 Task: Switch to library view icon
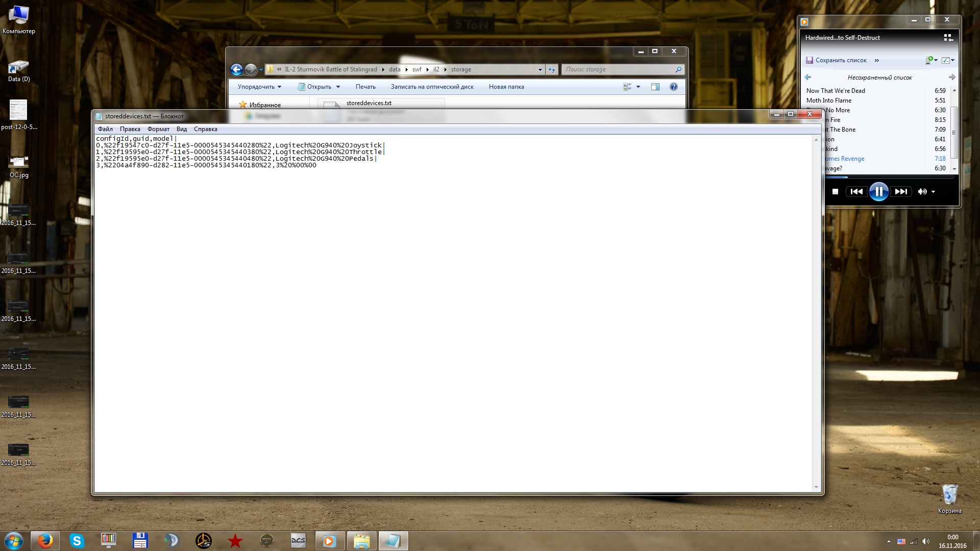click(948, 38)
